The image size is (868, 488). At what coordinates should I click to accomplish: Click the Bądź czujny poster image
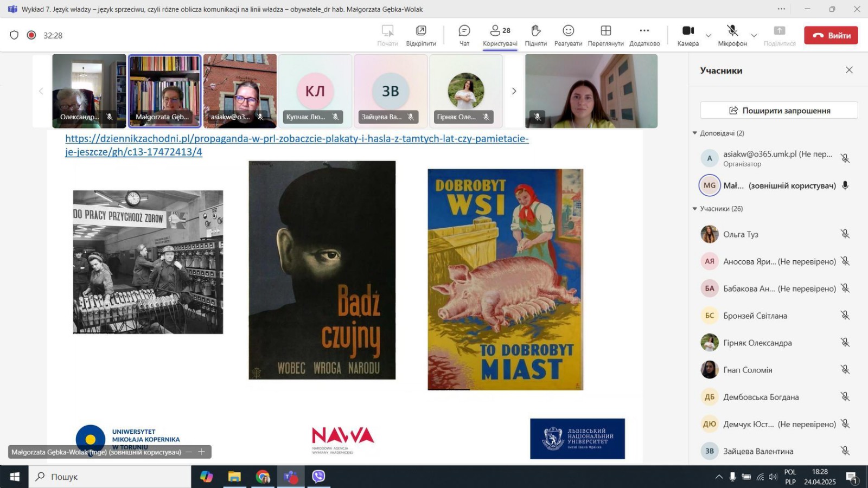[x=322, y=270]
